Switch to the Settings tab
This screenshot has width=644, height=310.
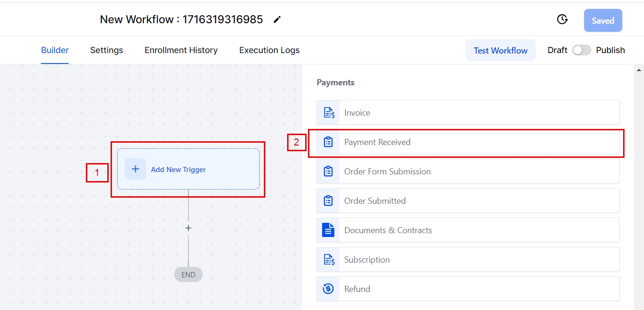click(x=106, y=50)
